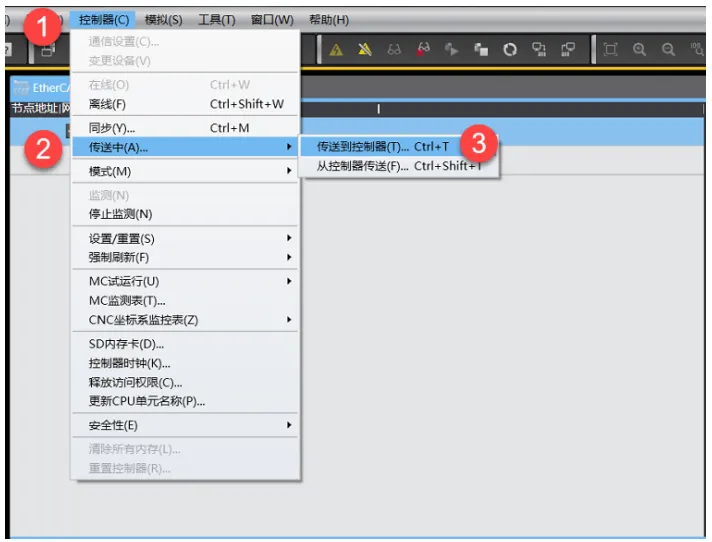Click the transfer from controller toolbar icon
The image size is (712, 542).
pyautogui.click(x=568, y=50)
